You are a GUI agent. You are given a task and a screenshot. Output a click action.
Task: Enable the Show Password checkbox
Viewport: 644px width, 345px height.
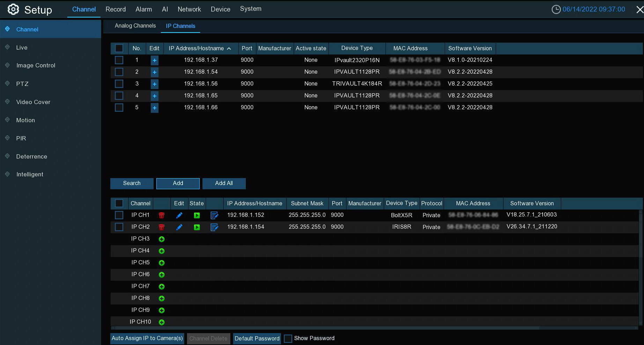click(x=288, y=338)
